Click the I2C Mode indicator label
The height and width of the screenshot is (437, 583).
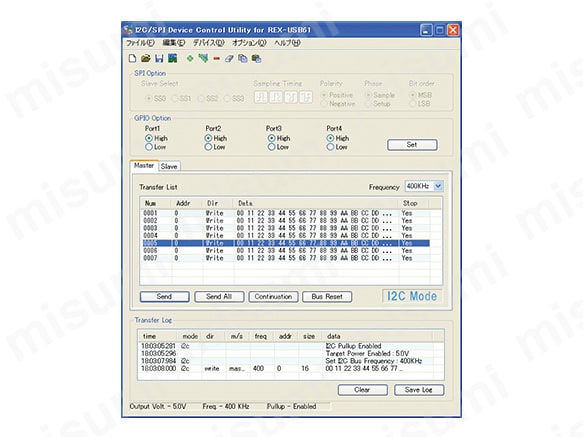tap(412, 296)
